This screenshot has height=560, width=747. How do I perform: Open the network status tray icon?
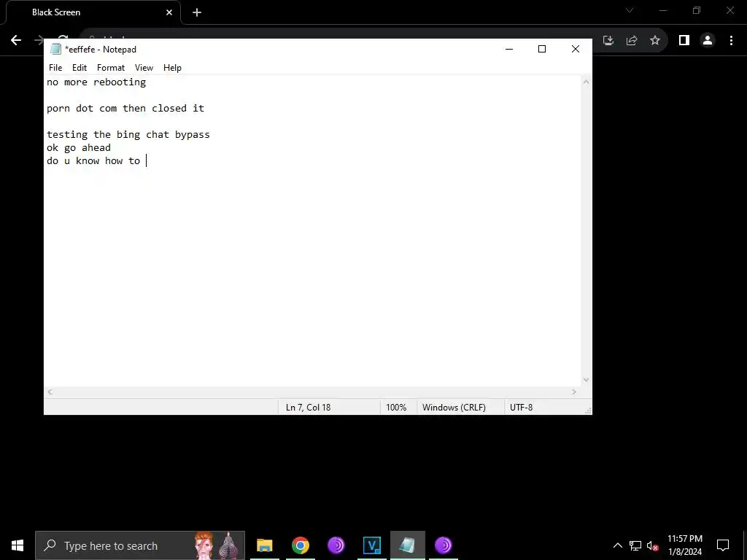[x=635, y=545]
